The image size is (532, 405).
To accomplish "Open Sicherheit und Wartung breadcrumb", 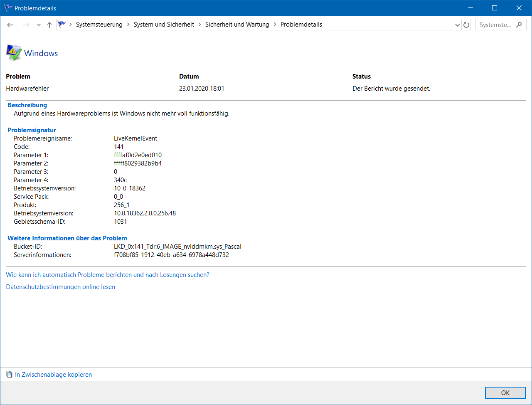I will pos(237,25).
